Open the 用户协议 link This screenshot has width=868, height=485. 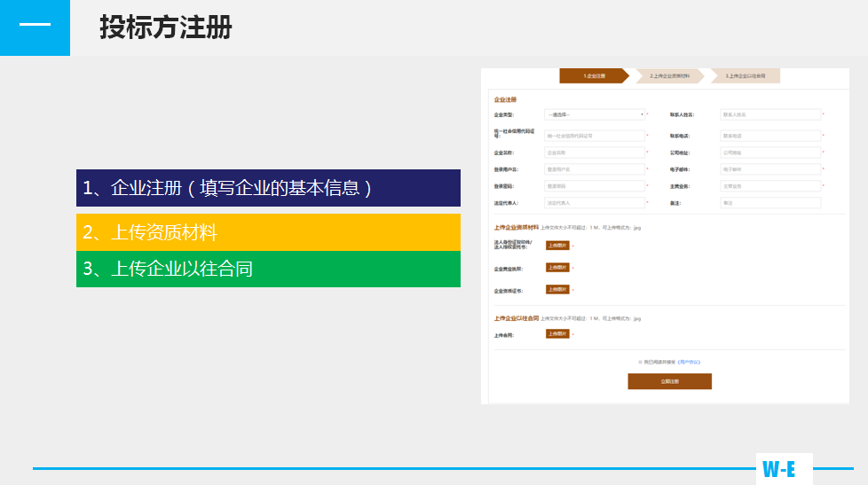(x=689, y=362)
